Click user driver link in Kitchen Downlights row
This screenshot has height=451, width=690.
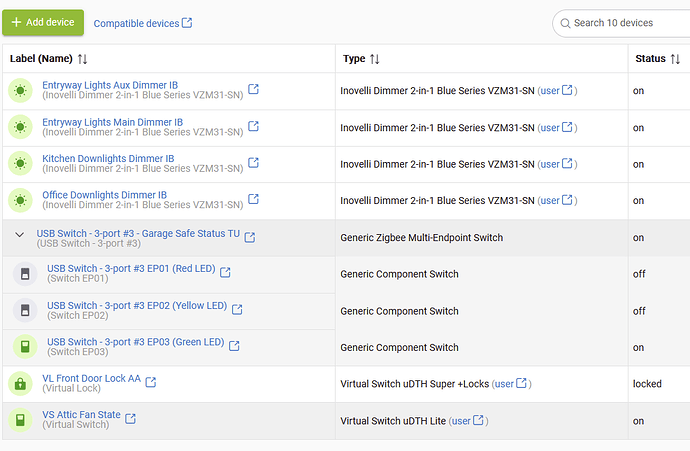(x=557, y=164)
